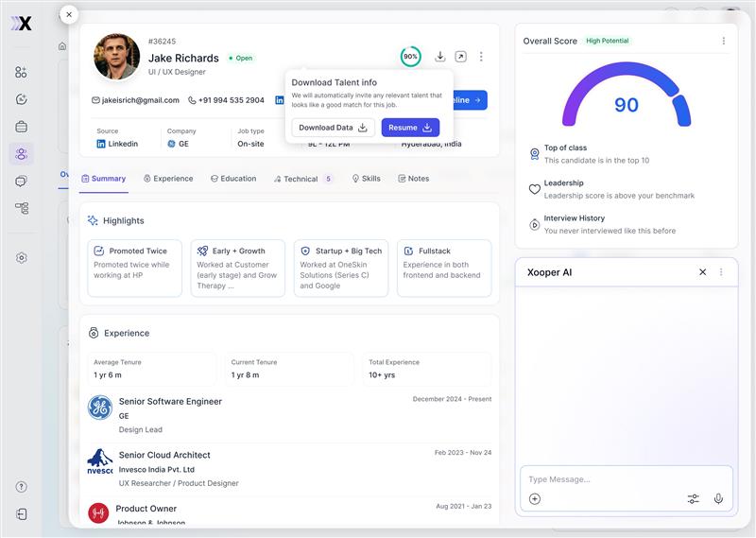Click the Johnson & Johnson red logo

98,512
